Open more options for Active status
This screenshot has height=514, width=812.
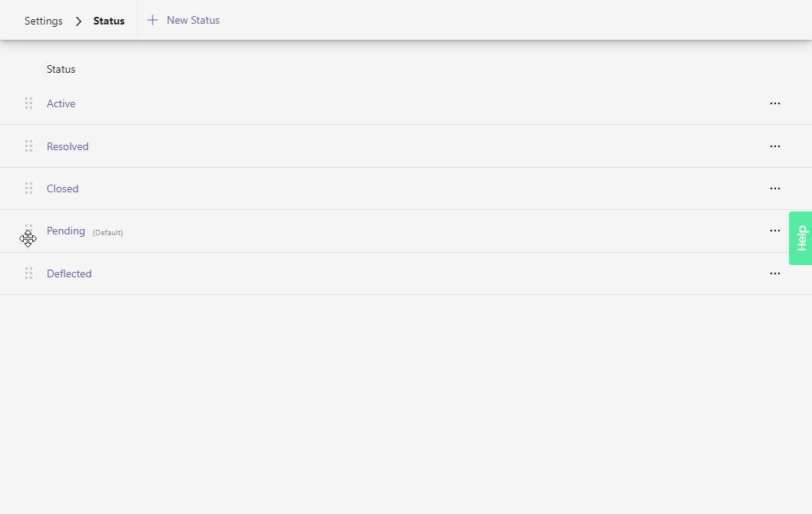click(x=774, y=103)
